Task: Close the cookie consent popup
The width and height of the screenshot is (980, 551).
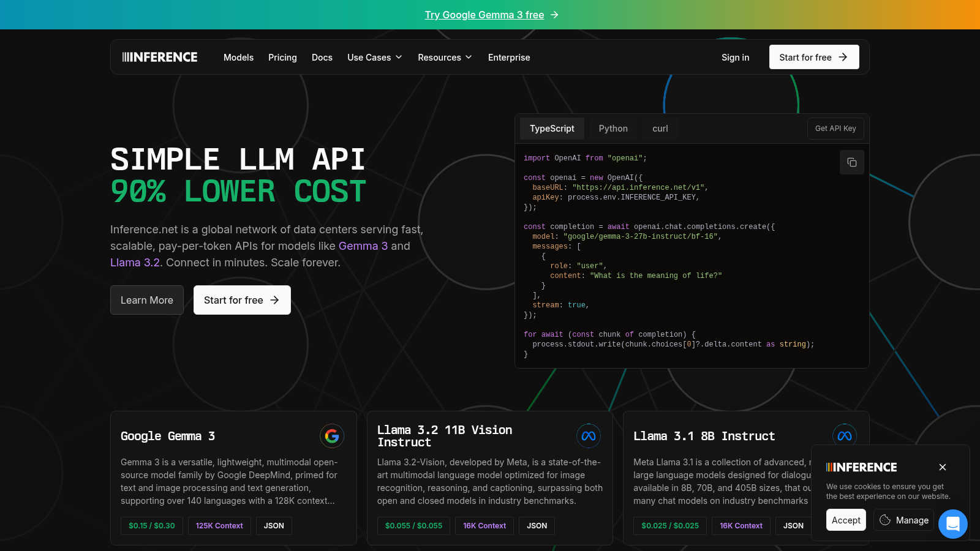Action: click(x=943, y=467)
